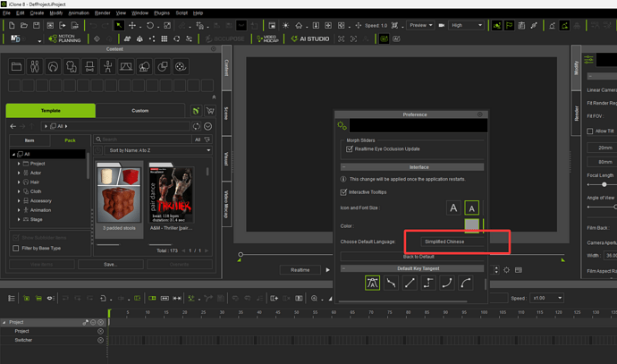Close the Preference panel
617x364 pixels.
[x=479, y=114]
